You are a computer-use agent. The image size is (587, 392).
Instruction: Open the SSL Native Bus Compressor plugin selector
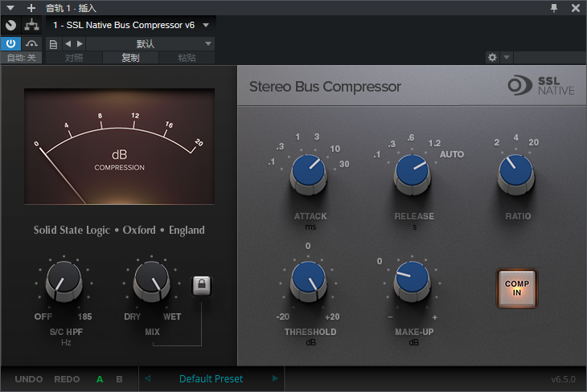[x=130, y=25]
